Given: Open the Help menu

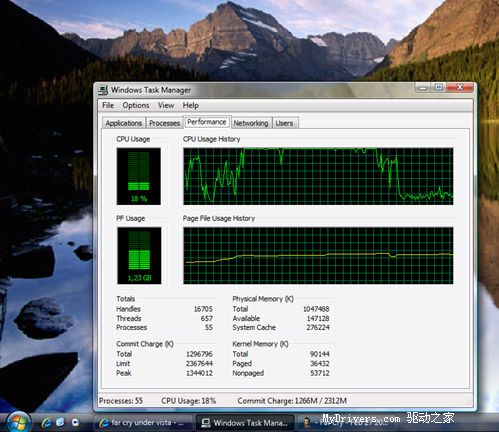Looking at the screenshot, I should 190,105.
